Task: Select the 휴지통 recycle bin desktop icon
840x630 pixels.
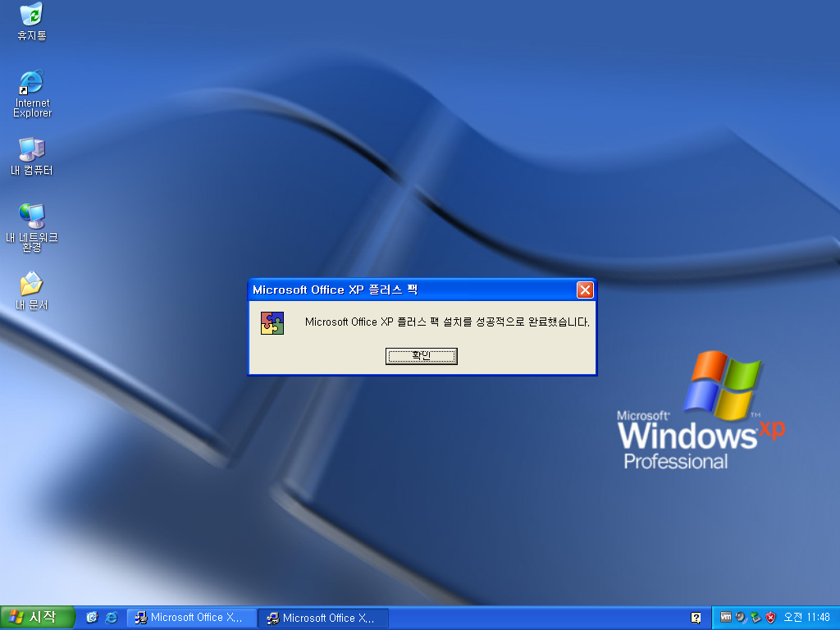Action: pos(32,21)
